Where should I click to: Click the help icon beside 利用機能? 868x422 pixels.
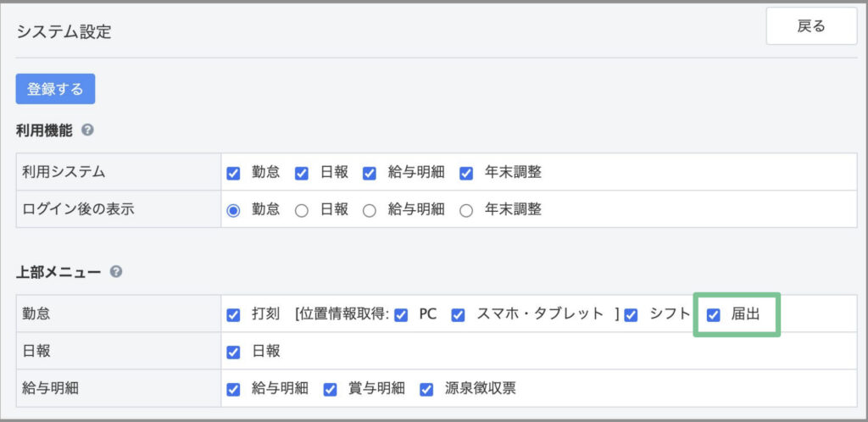click(87, 130)
